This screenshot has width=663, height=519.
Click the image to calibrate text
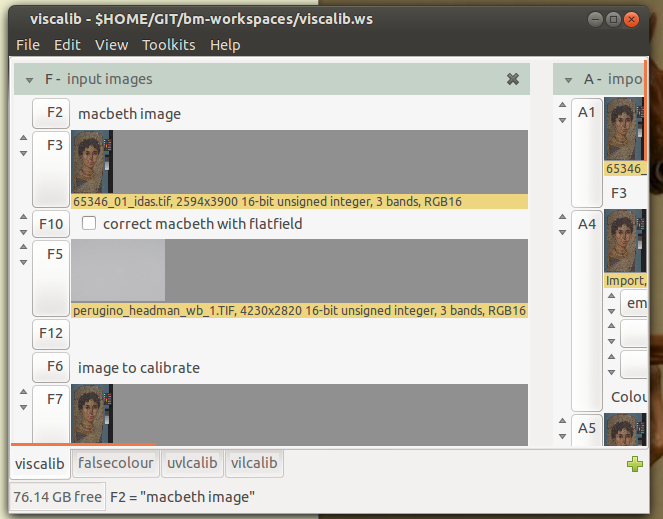coord(139,368)
